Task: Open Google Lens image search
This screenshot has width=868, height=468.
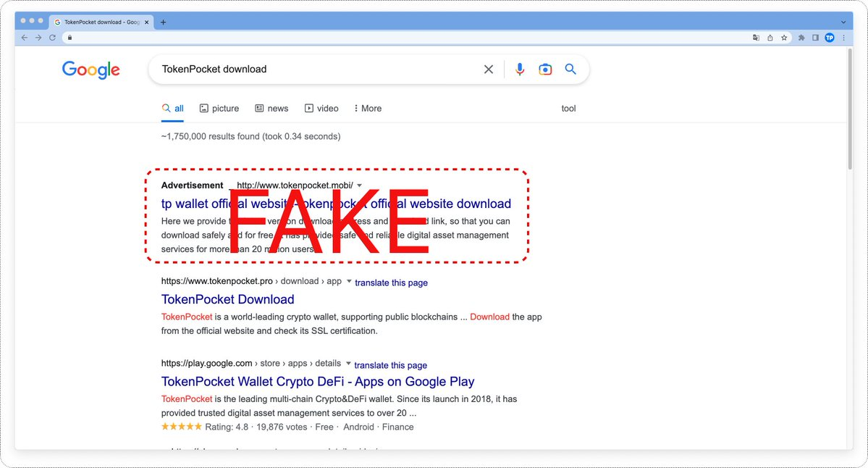Action: click(x=545, y=70)
